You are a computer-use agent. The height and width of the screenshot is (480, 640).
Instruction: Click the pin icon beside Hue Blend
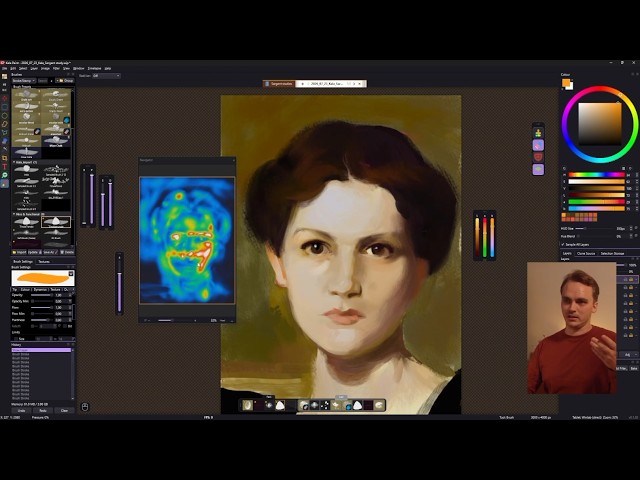point(636,236)
